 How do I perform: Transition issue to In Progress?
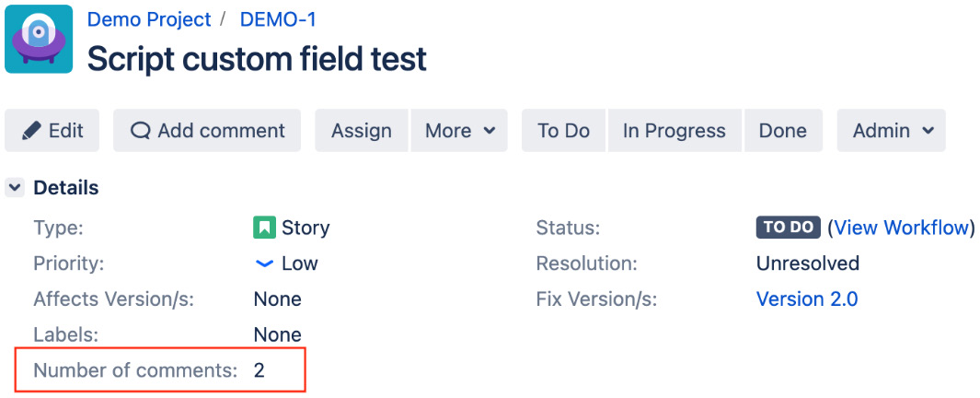[x=674, y=131]
